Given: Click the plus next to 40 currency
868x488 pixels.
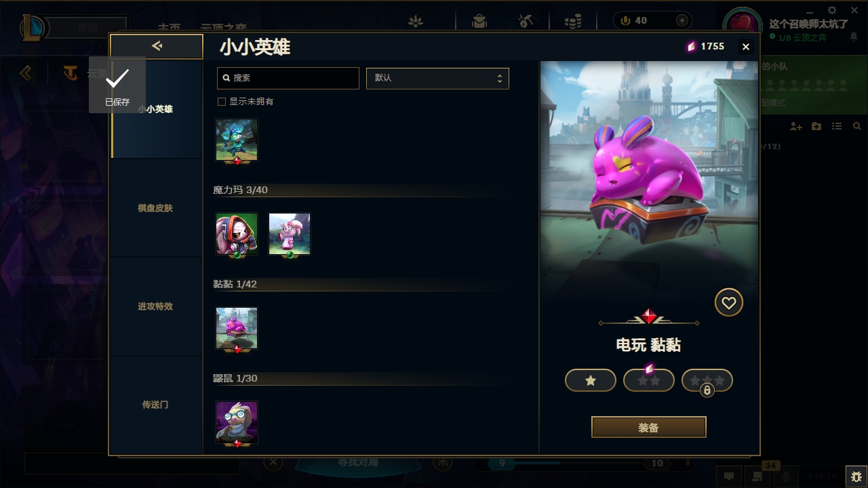Looking at the screenshot, I should 682,20.
